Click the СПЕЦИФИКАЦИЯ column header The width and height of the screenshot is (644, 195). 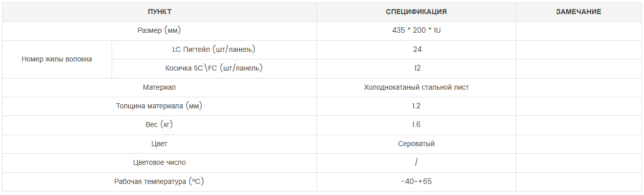click(416, 12)
